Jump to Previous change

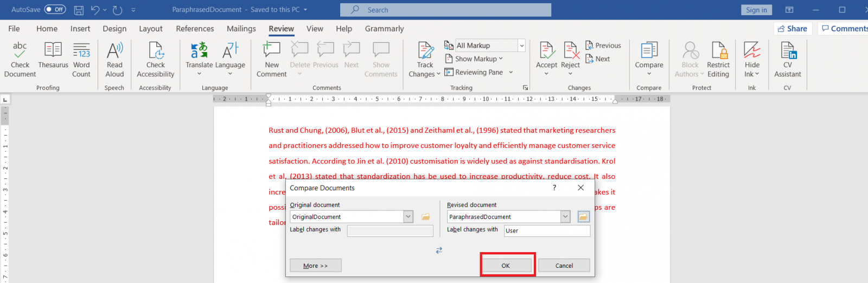coord(603,46)
